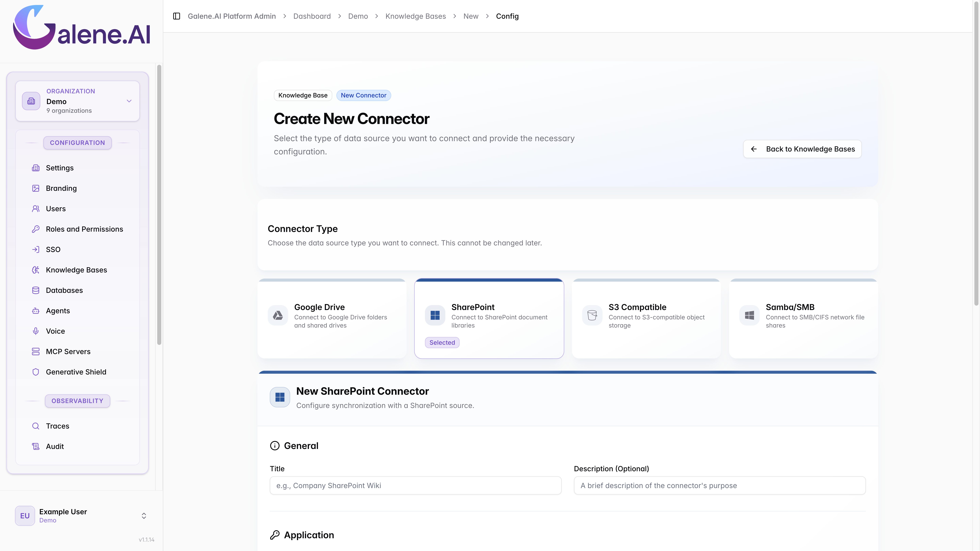Screen dimensions: 980x551
Task: Click the Generative Shield icon
Action: click(36, 372)
